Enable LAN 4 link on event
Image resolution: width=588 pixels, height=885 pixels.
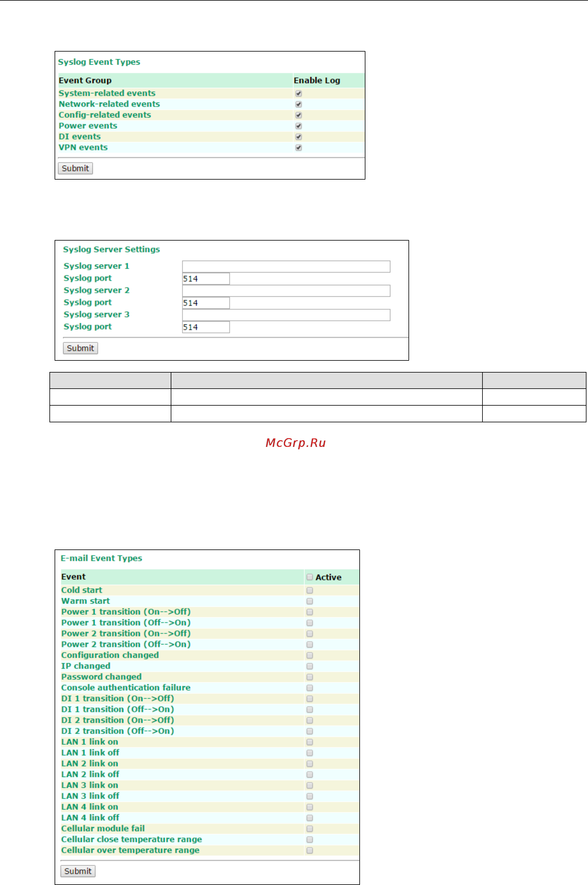pos(310,807)
